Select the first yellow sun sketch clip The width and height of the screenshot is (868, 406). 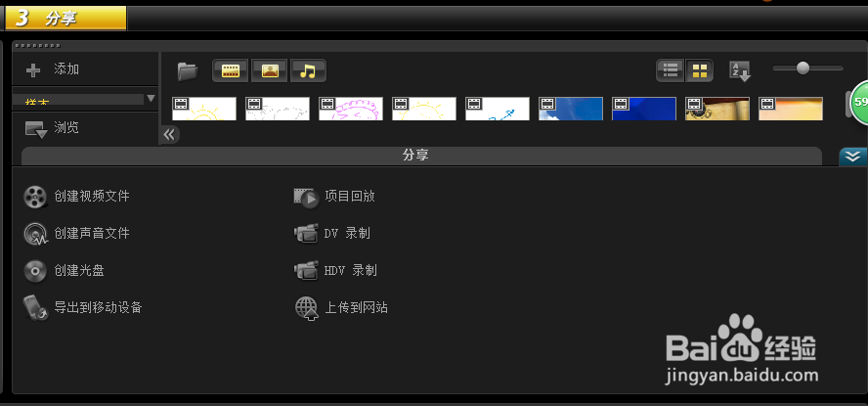click(204, 109)
